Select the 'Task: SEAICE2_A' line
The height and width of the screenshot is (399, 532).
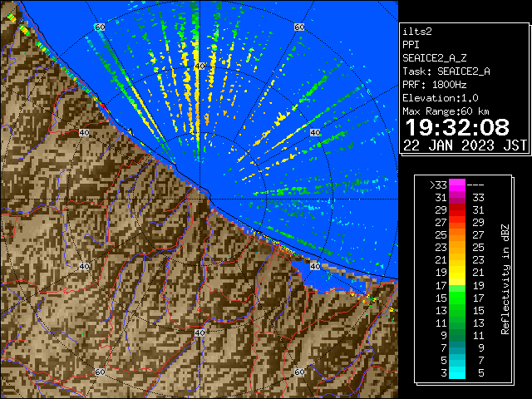coord(446,71)
